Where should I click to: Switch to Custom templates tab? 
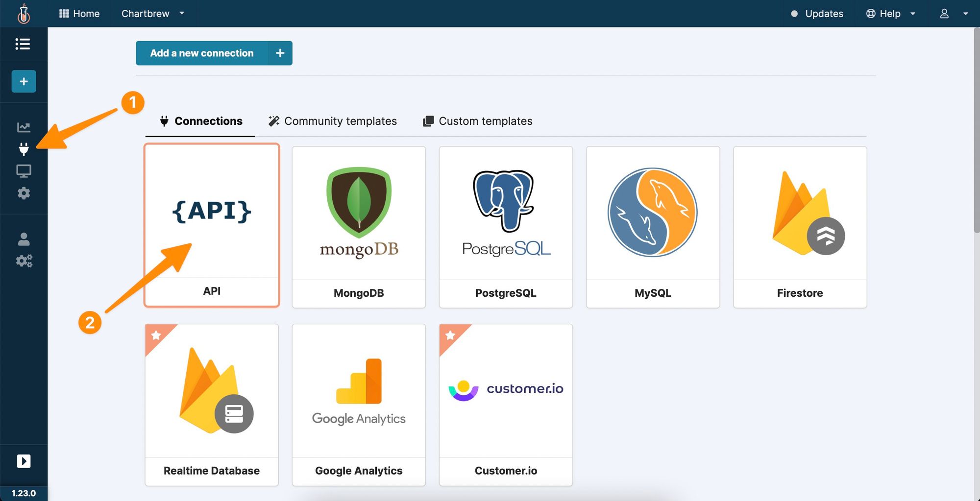[478, 121]
